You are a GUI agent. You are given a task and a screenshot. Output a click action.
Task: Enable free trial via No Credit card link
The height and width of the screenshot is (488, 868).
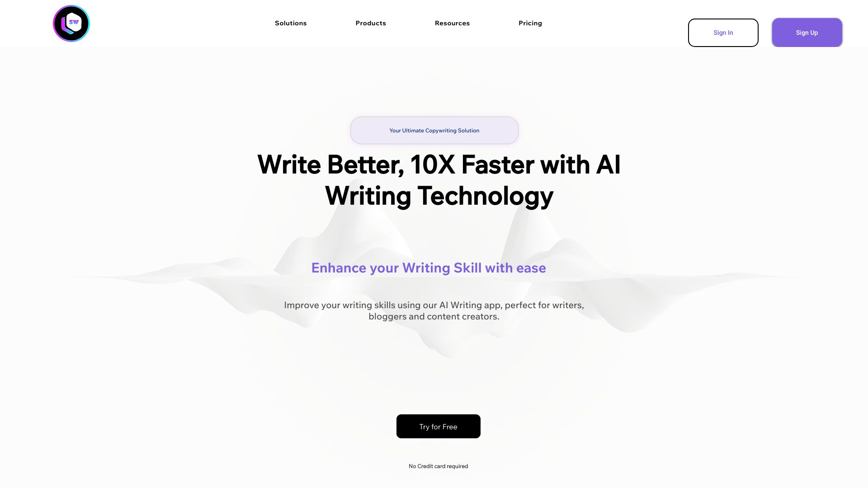coord(438,466)
